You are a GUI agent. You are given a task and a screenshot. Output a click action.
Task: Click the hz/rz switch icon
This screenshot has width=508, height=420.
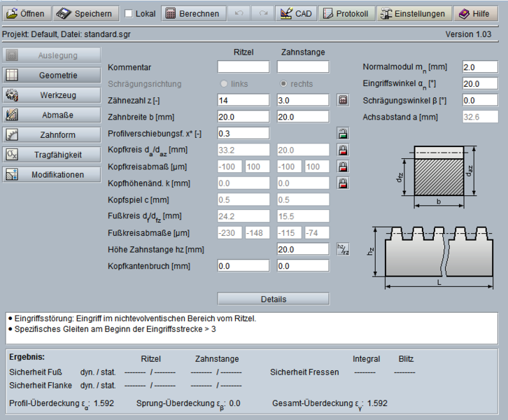[343, 249]
